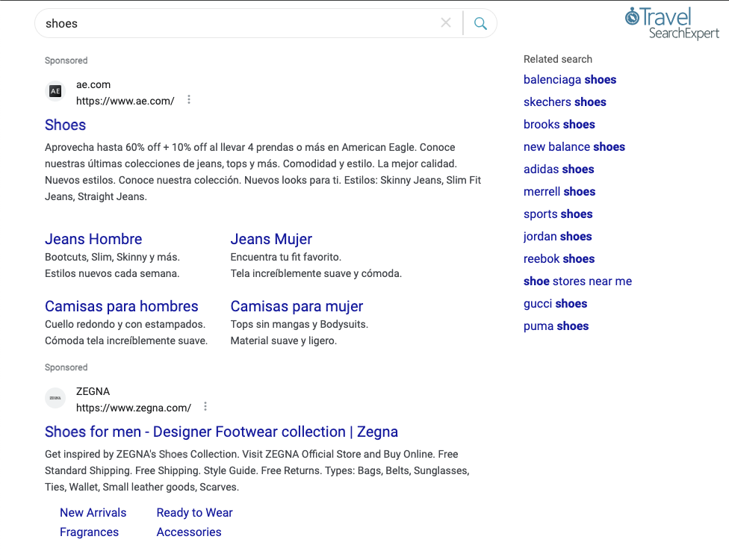Select related search brooks shoes

point(559,125)
